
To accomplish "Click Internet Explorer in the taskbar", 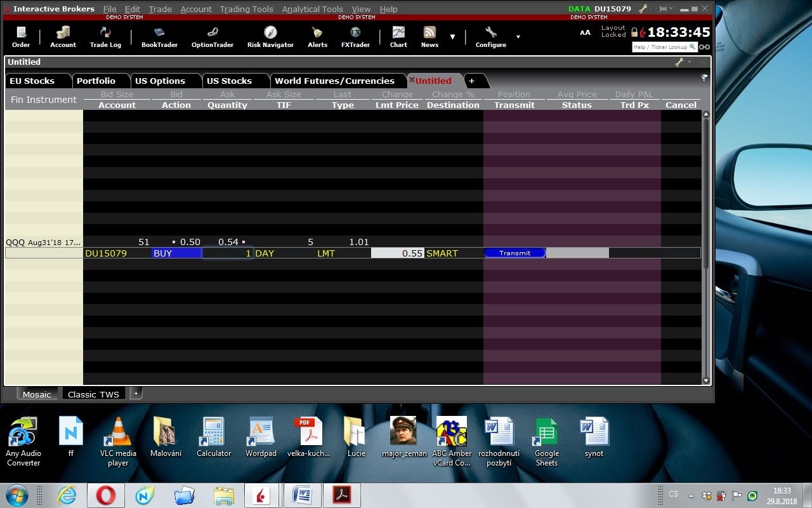I will click(x=67, y=495).
